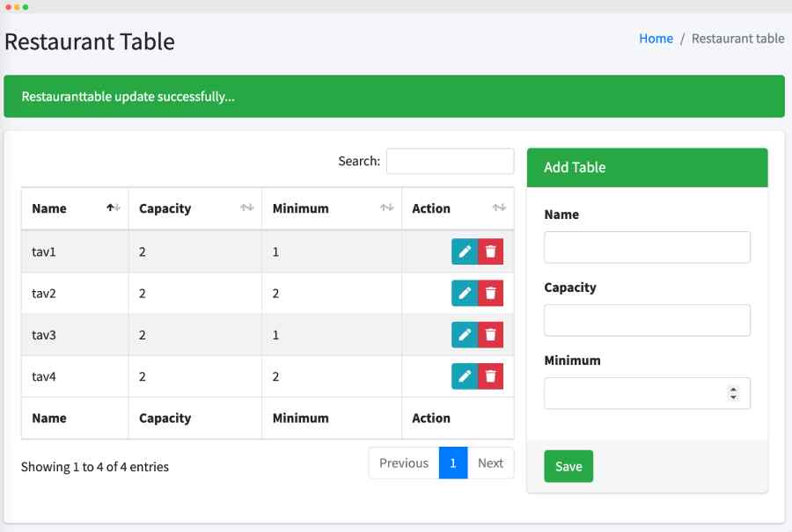The image size is (792, 532).
Task: Go to the Home breadcrumb link
Action: [656, 39]
